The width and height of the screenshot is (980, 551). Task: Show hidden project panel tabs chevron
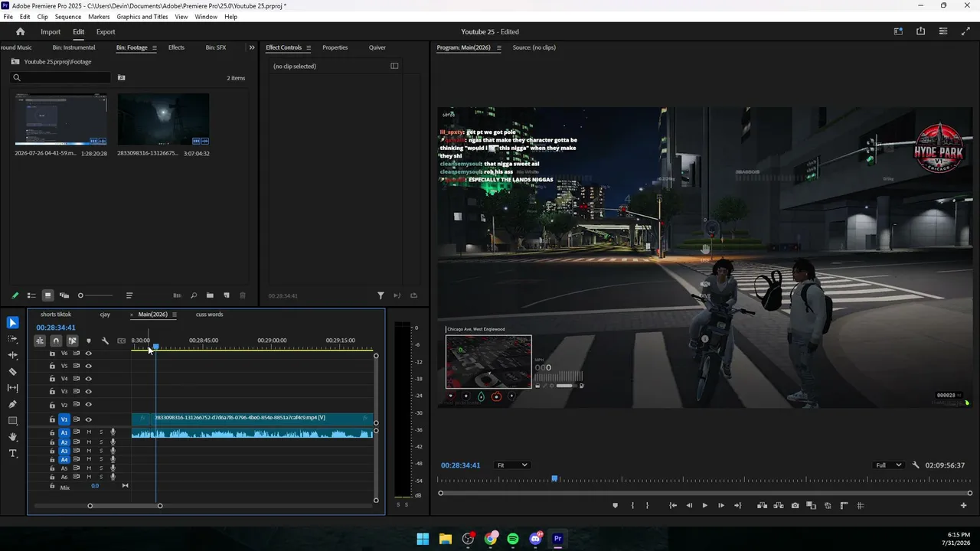252,47
